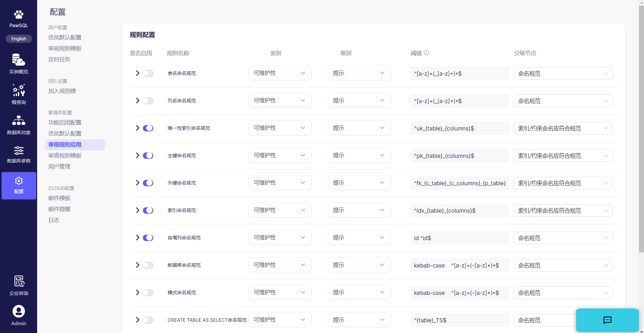This screenshot has width=644, height=333.
Task: Select 审核规则模板 in the user config menu
Action: coord(65,49)
